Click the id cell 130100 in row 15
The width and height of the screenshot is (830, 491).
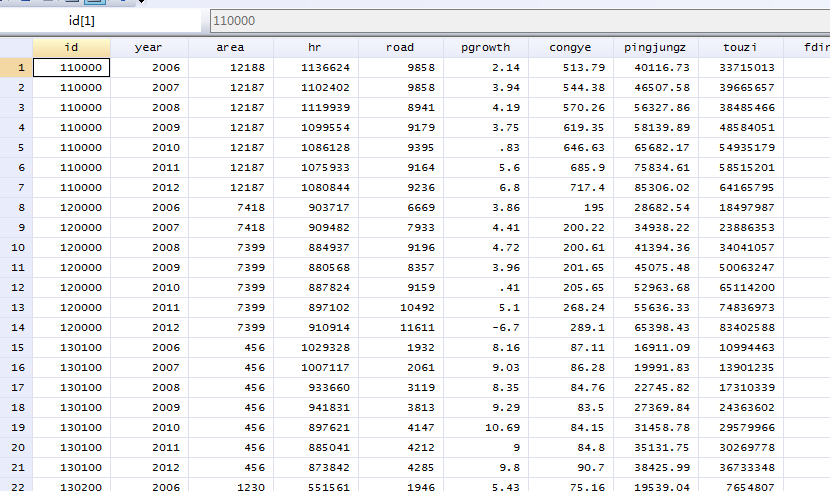pyautogui.click(x=71, y=348)
